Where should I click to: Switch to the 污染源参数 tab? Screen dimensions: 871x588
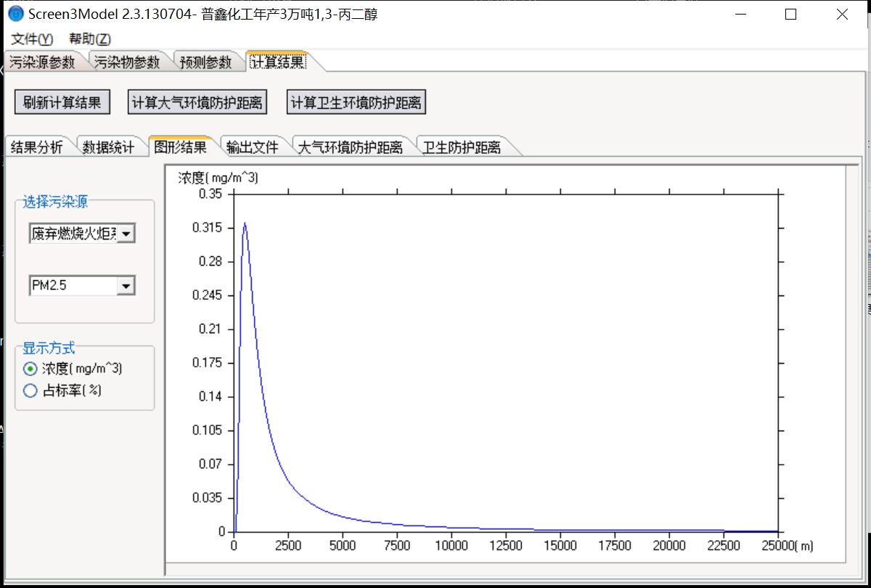pos(43,62)
